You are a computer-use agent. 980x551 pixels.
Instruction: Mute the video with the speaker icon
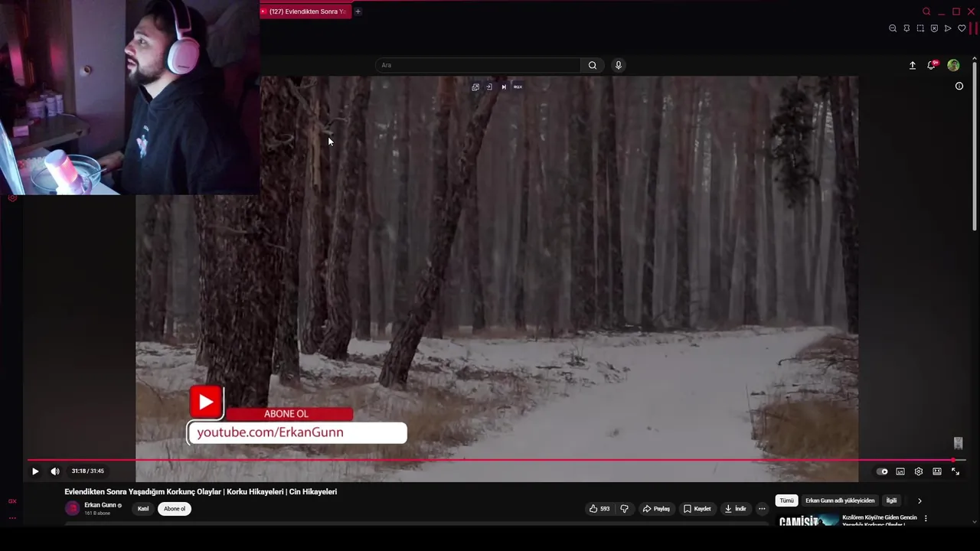pyautogui.click(x=55, y=471)
